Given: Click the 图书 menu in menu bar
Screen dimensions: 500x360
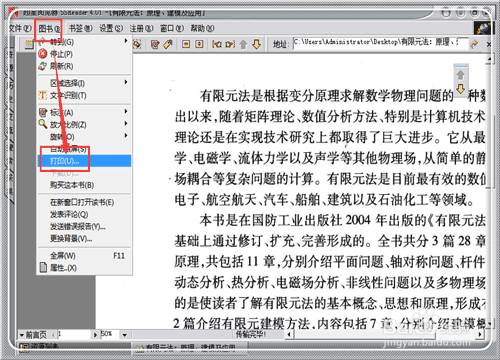Looking at the screenshot, I should pos(49,29).
